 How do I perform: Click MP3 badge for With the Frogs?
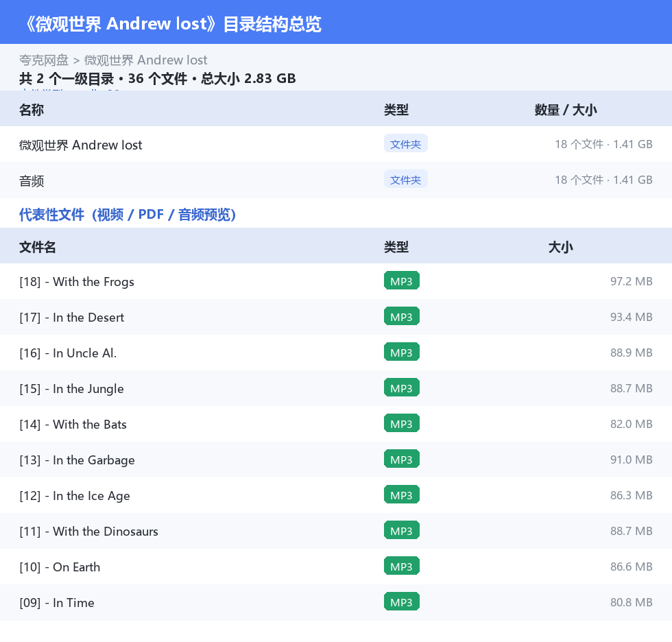(402, 281)
